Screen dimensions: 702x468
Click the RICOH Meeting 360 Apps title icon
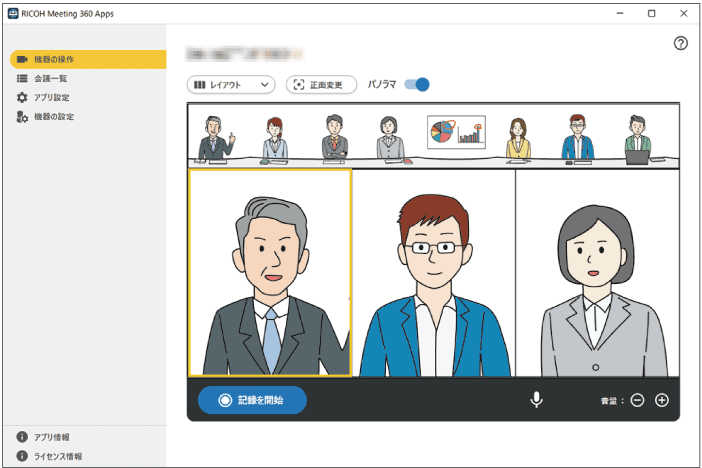pos(13,13)
